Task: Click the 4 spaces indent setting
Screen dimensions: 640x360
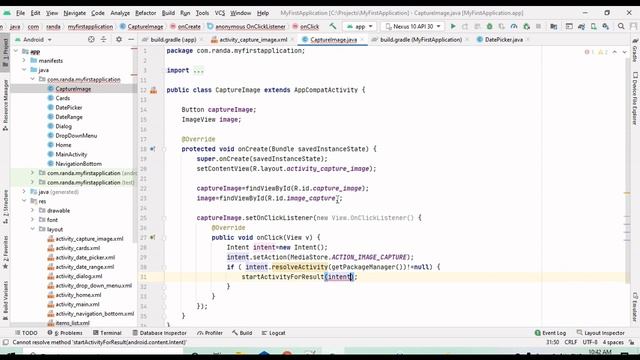Action: [613, 342]
